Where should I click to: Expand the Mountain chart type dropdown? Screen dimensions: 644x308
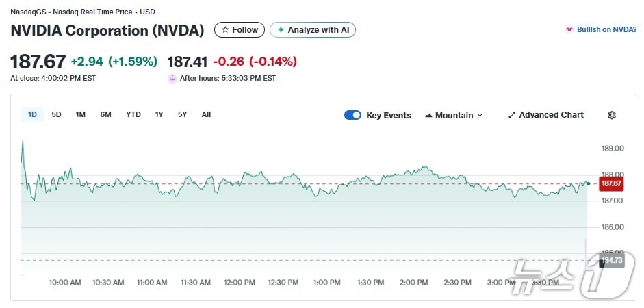pyautogui.click(x=480, y=116)
